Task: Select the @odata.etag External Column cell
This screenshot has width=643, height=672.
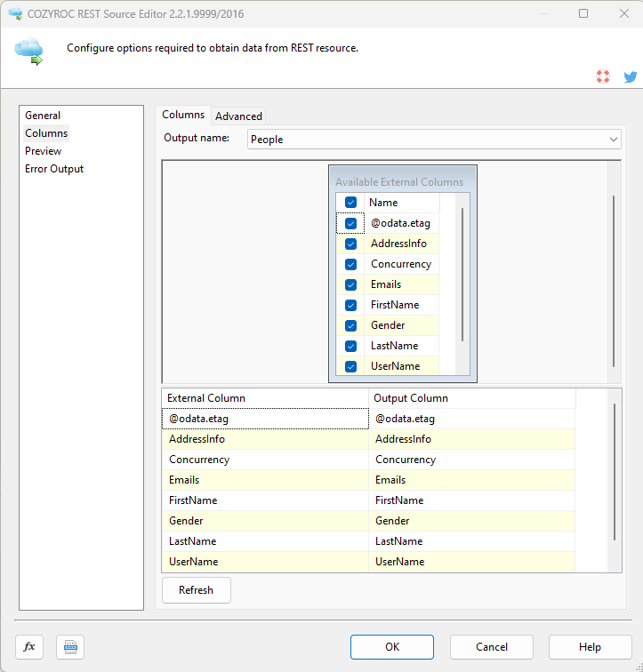Action: (x=265, y=419)
